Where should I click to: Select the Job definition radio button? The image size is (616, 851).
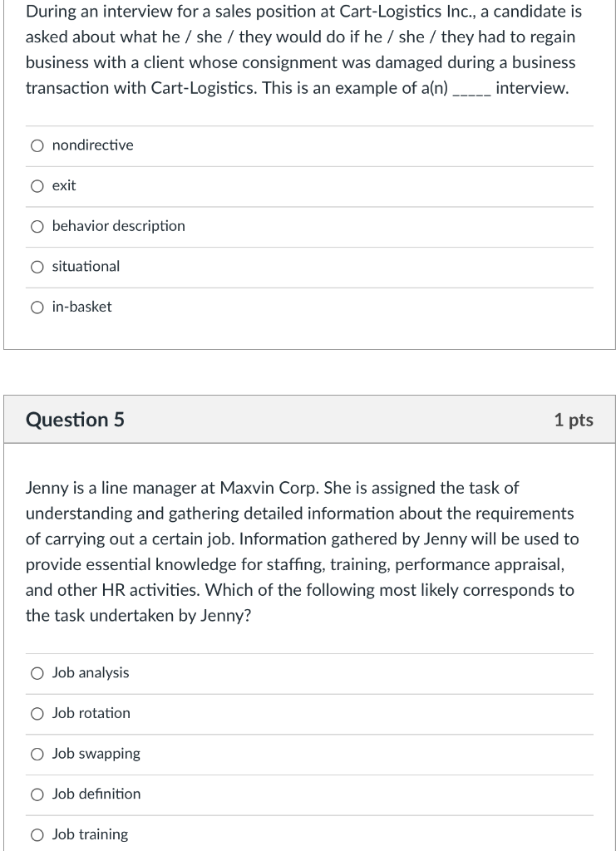click(x=37, y=794)
